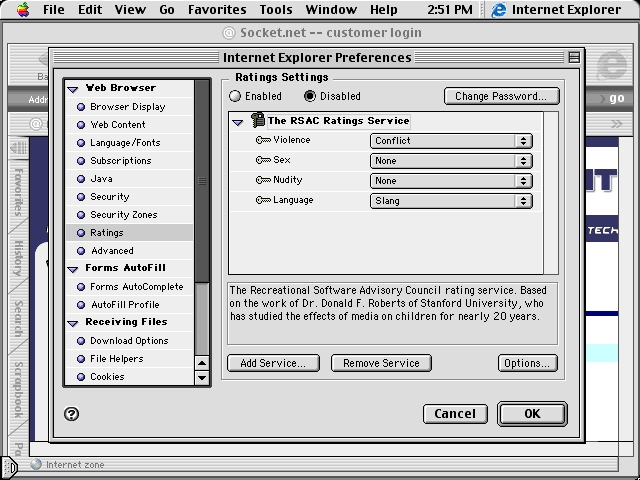The image size is (640, 480).
Task: Select Subscriptions in the category list
Action: coord(129,161)
